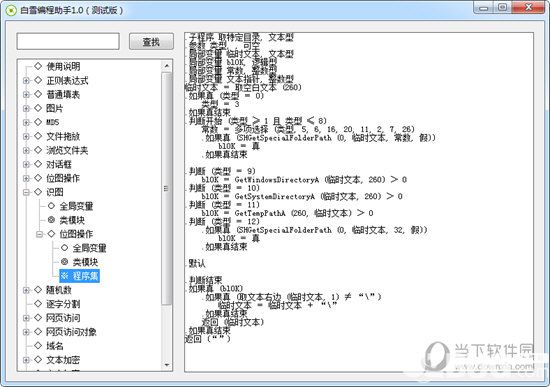Click the app logo icon in title bar
The image size is (550, 387).
point(11,10)
